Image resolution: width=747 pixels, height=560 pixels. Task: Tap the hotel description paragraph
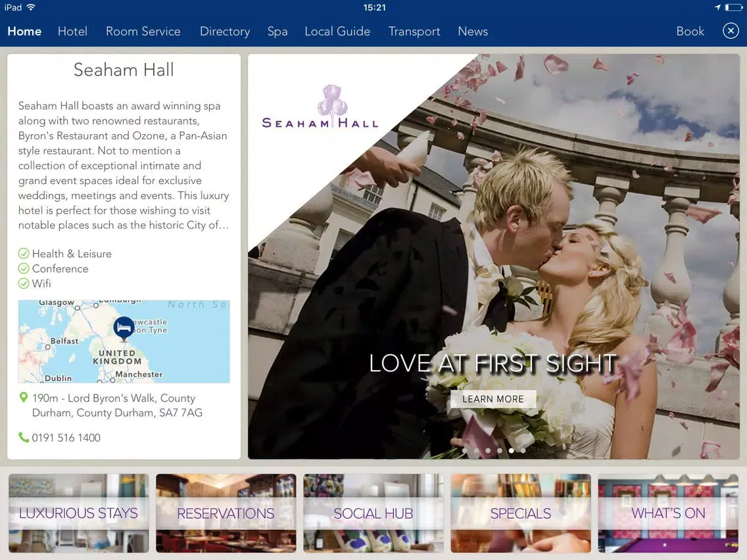coord(124,165)
